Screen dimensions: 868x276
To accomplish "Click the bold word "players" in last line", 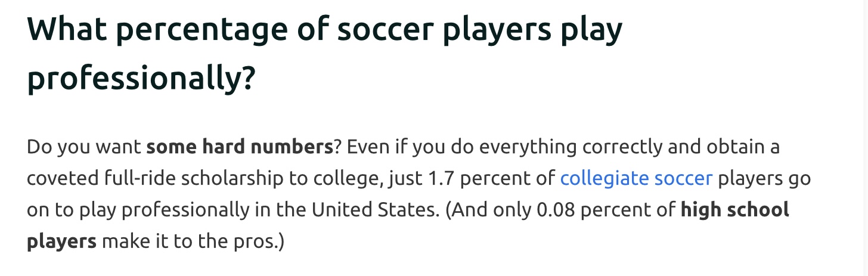I will (x=61, y=241).
